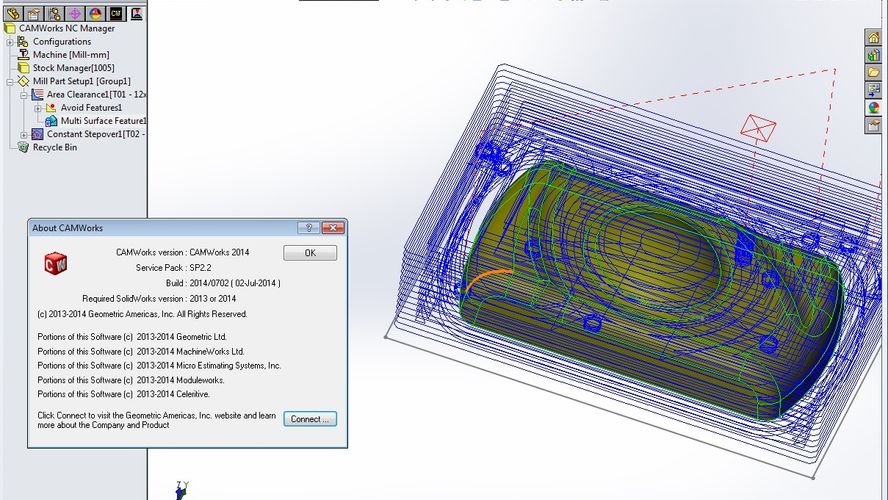The image size is (888, 500).
Task: Click 'Service Pack : SP2.2' text
Action: 173,268
